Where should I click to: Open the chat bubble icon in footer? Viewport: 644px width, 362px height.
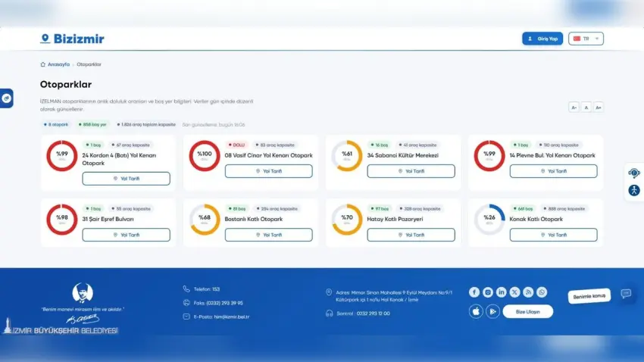pos(626,293)
